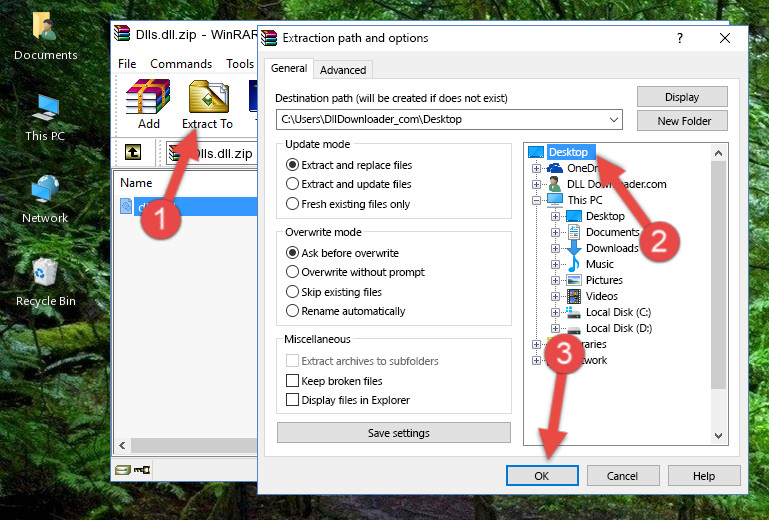The width and height of the screenshot is (769, 520).
Task: Expand the Downloads folder tree node
Action: tap(555, 248)
